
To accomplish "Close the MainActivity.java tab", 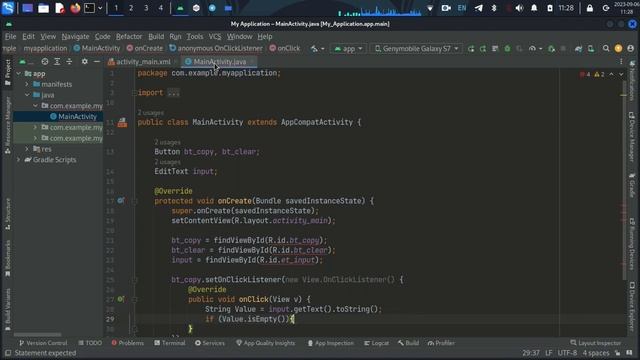I will point(252,62).
